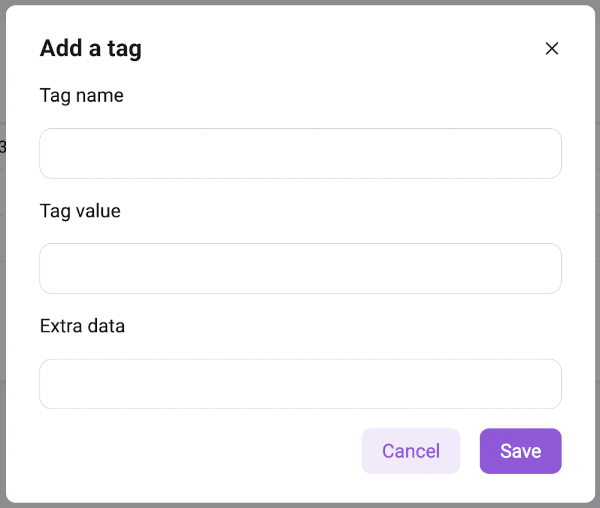Place cursor in the field under Extra data

(x=300, y=384)
